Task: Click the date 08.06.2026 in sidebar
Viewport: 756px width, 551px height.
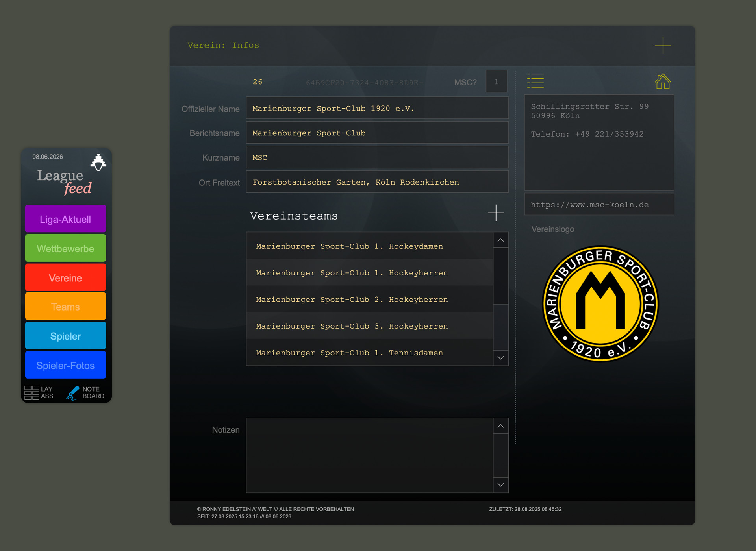Action: [x=48, y=157]
